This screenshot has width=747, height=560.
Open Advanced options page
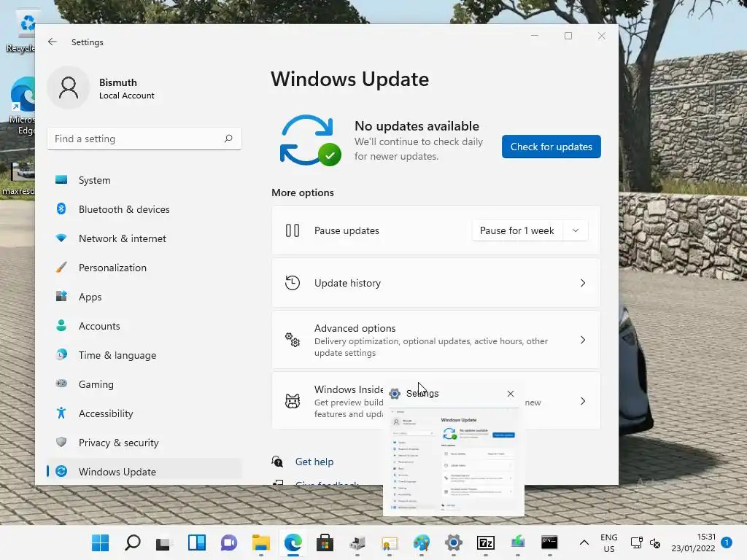(x=436, y=340)
